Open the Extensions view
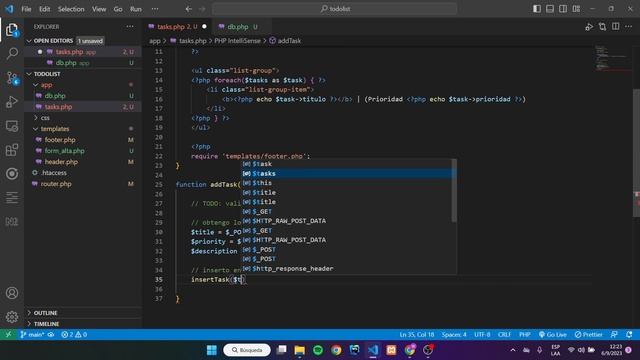 (12, 150)
